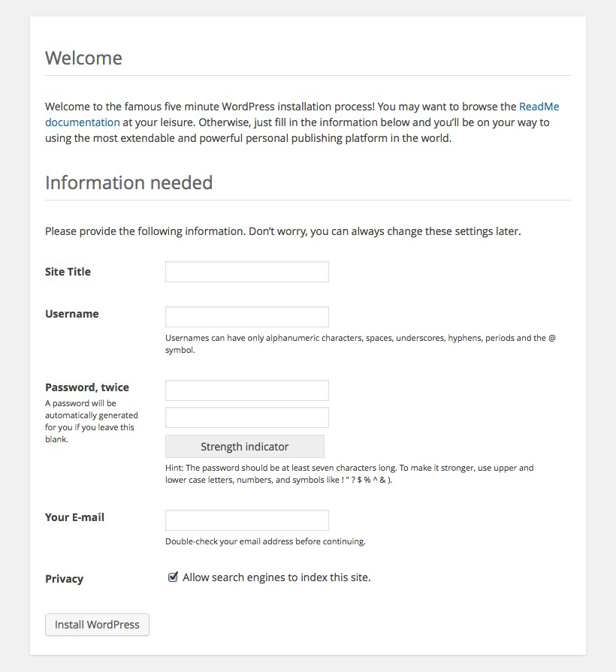This screenshot has width=616, height=672.
Task: Click the Your E-mail input box
Action: click(x=247, y=520)
